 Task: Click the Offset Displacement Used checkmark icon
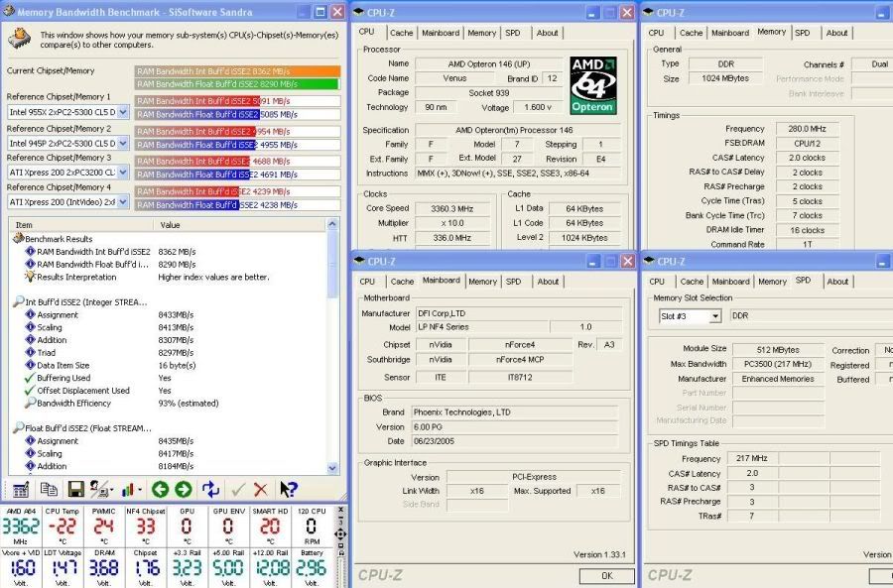click(x=30, y=390)
